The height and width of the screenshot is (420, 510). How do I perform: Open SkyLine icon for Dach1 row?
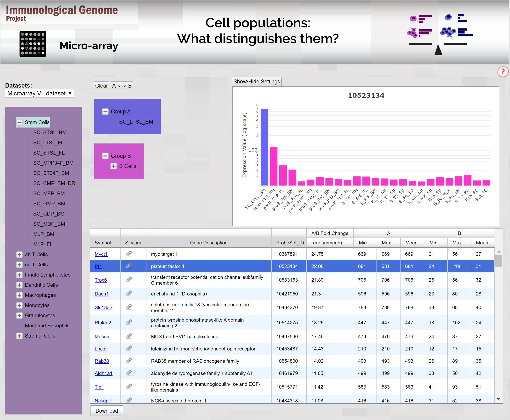pos(129,293)
